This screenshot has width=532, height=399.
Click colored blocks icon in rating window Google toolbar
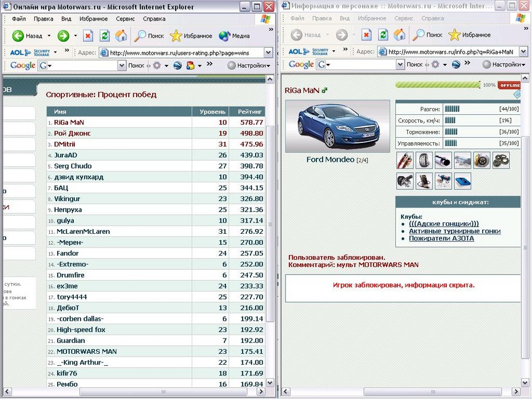(x=190, y=65)
